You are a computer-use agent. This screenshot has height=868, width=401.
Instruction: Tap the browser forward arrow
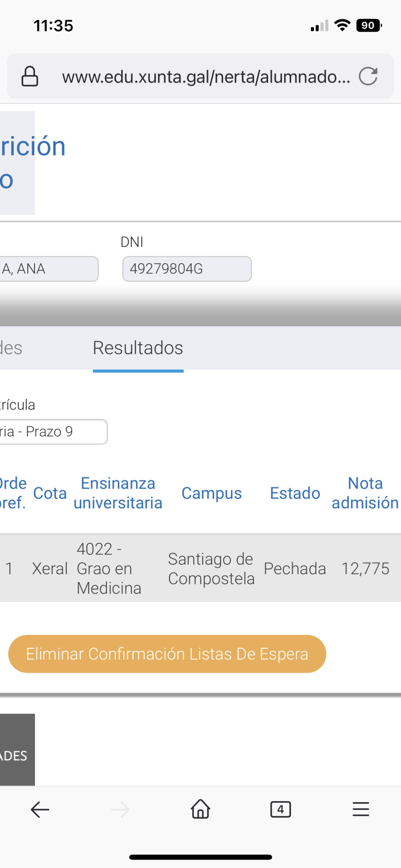coord(120,809)
